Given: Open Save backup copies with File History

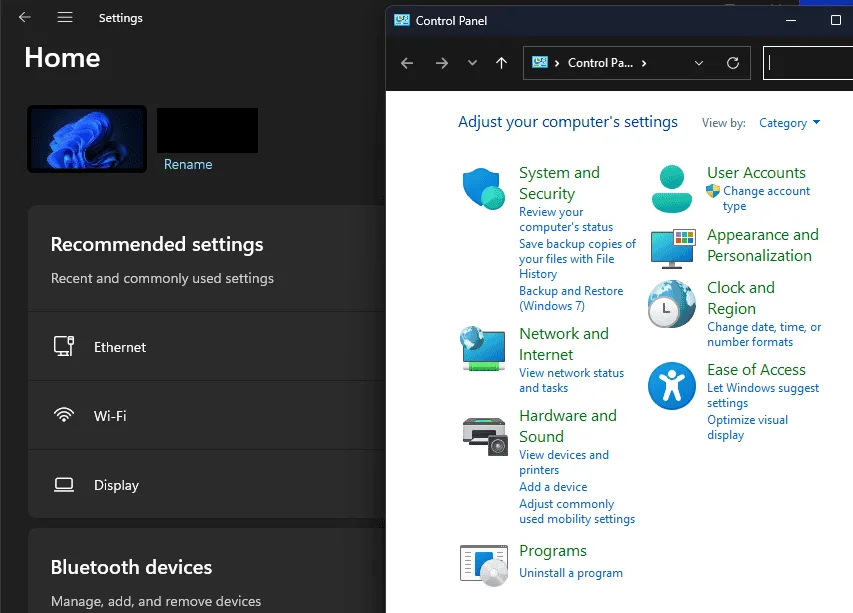Looking at the screenshot, I should 577,258.
